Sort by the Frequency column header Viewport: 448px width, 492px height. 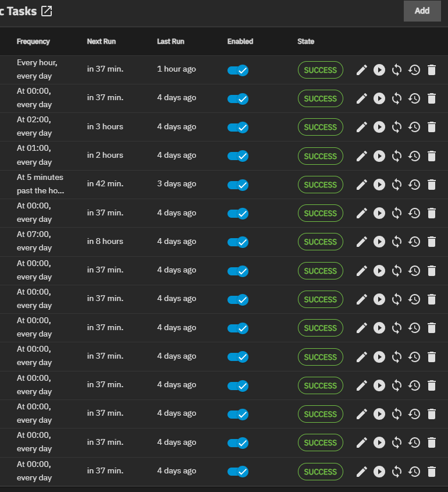[33, 41]
